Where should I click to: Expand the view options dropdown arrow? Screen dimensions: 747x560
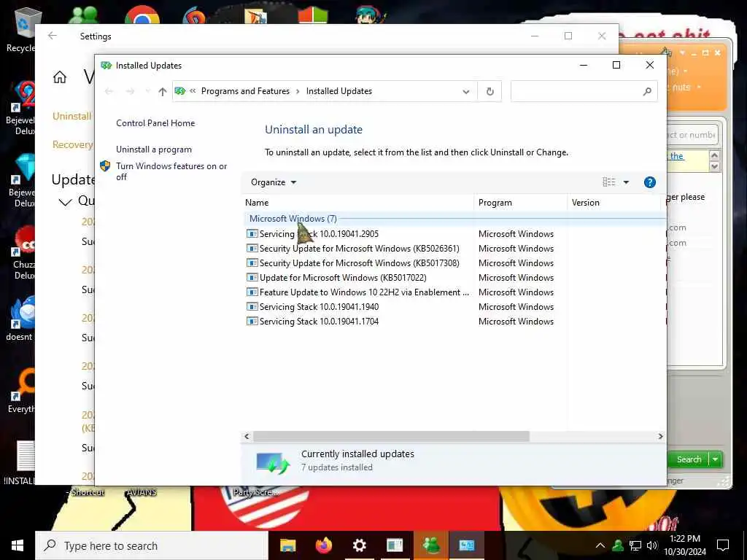click(x=626, y=182)
